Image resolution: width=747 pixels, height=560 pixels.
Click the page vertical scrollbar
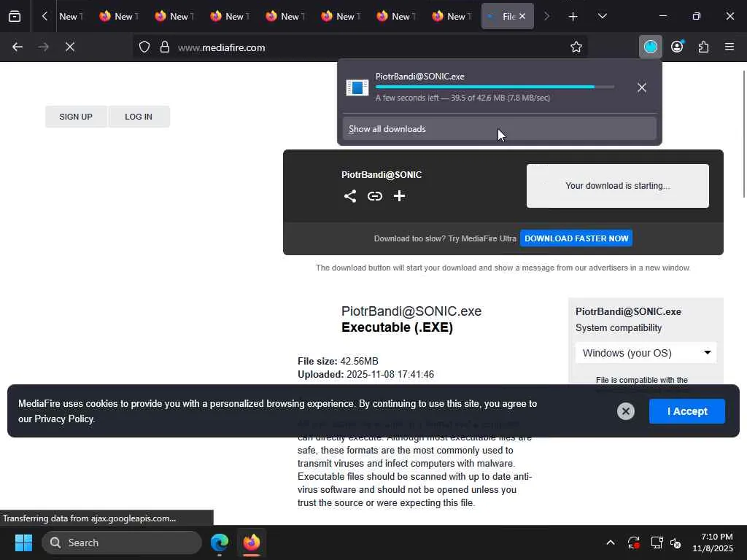[744, 133]
